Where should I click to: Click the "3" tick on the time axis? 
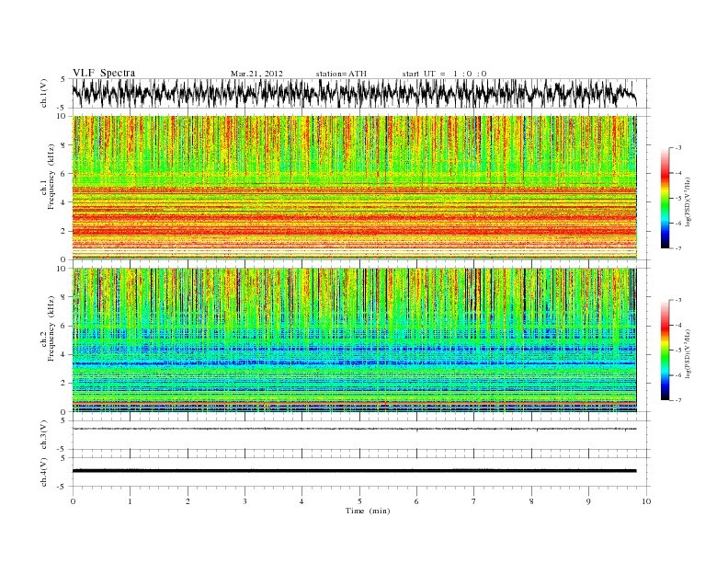(x=245, y=501)
